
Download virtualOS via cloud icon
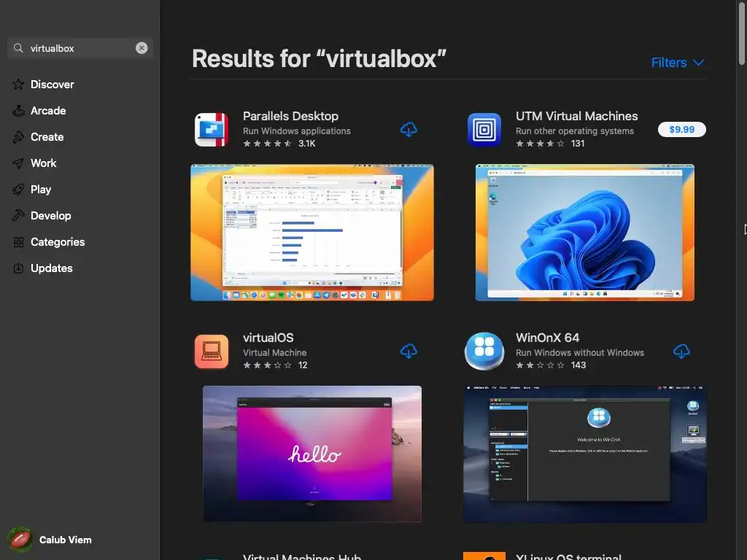pos(409,351)
